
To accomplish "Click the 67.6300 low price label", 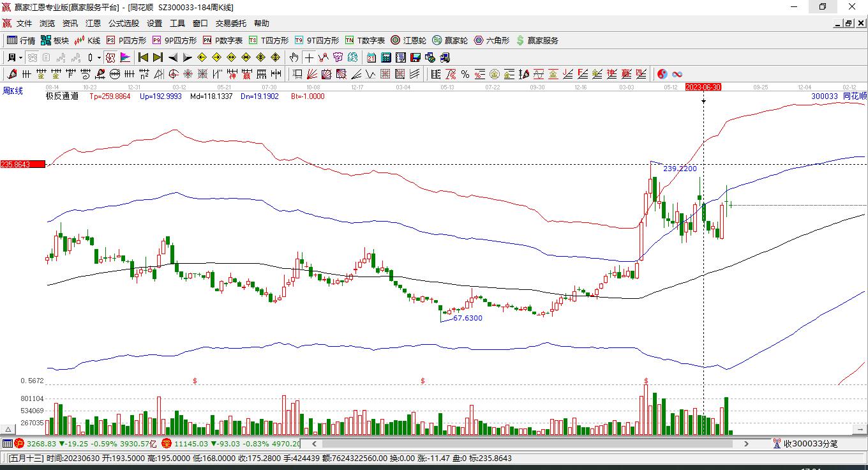I will (x=468, y=318).
